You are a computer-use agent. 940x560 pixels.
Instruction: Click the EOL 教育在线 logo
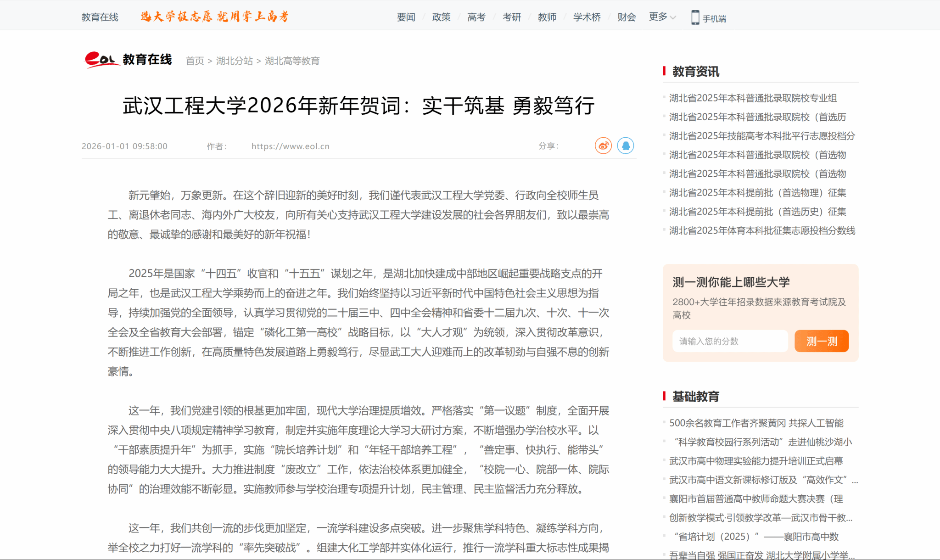point(128,60)
